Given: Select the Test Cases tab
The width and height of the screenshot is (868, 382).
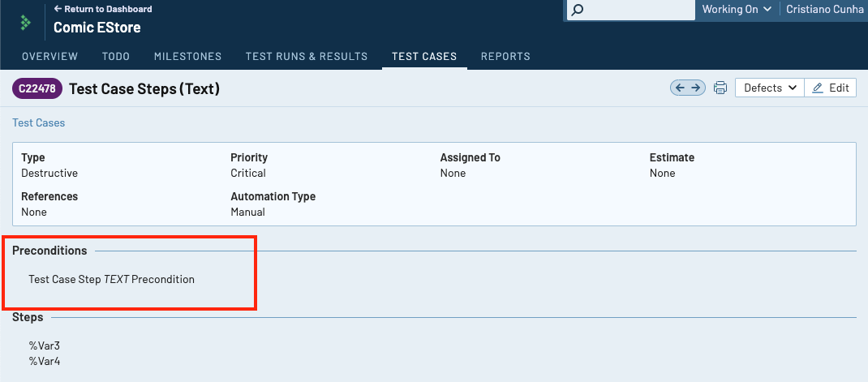Looking at the screenshot, I should tap(424, 56).
